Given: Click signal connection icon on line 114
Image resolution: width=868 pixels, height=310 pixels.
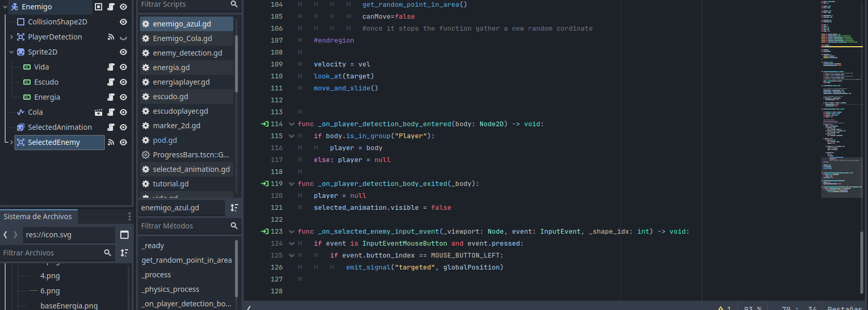Looking at the screenshot, I should 265,124.
